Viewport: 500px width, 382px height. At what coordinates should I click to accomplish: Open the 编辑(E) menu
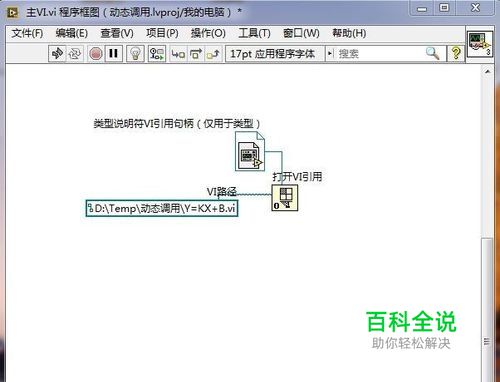pyautogui.click(x=72, y=33)
